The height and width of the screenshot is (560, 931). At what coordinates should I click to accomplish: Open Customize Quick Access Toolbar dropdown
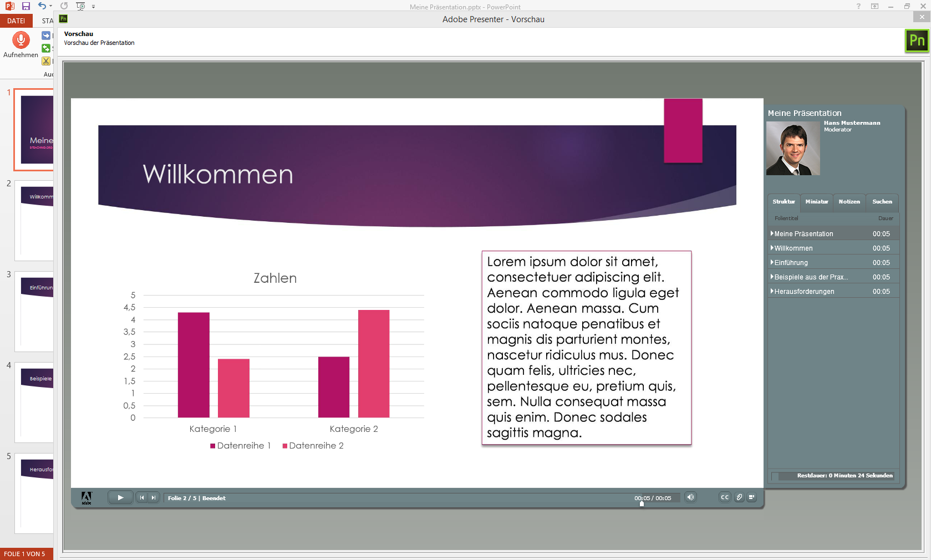click(x=93, y=7)
